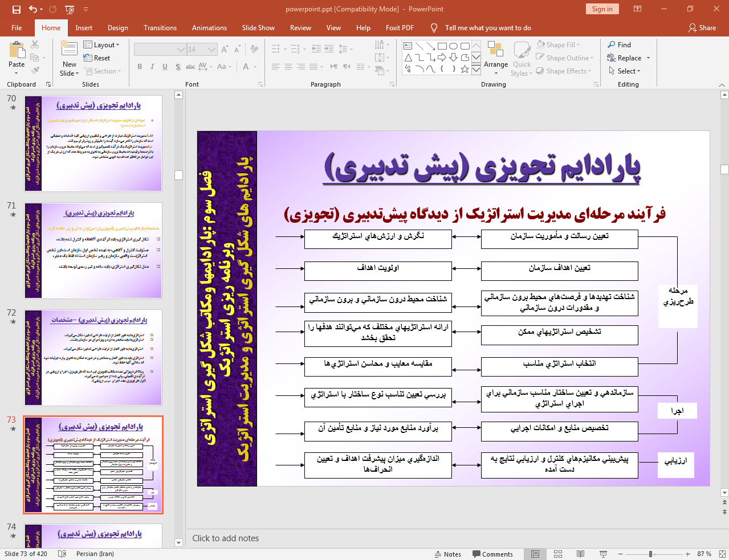729x560 pixels.
Task: Click the Paste clipboard icon
Action: click(17, 50)
